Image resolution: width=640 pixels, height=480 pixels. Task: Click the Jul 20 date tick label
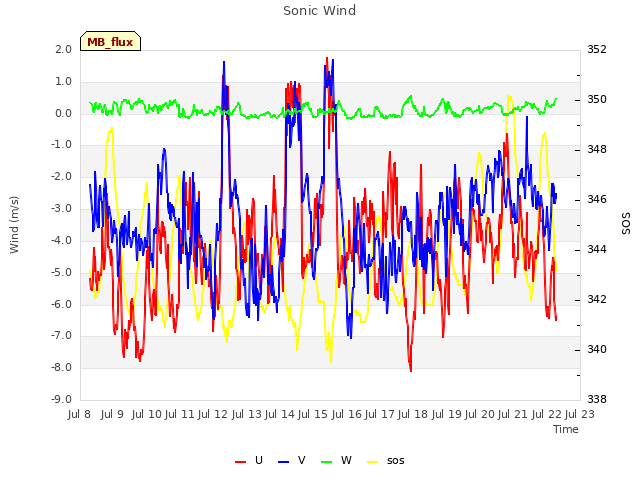[x=480, y=414]
